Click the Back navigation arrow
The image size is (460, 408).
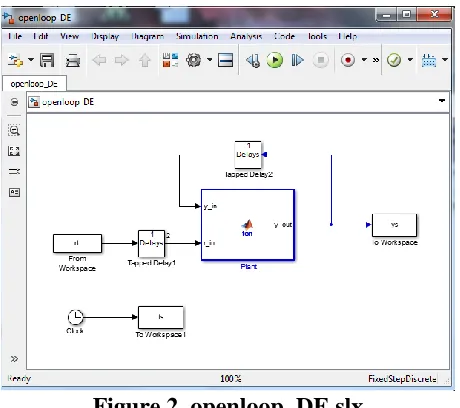coord(99,60)
